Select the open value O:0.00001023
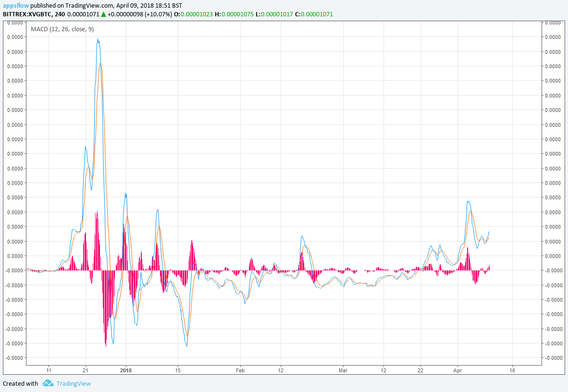Image resolution: width=568 pixels, height=392 pixels. [x=194, y=14]
